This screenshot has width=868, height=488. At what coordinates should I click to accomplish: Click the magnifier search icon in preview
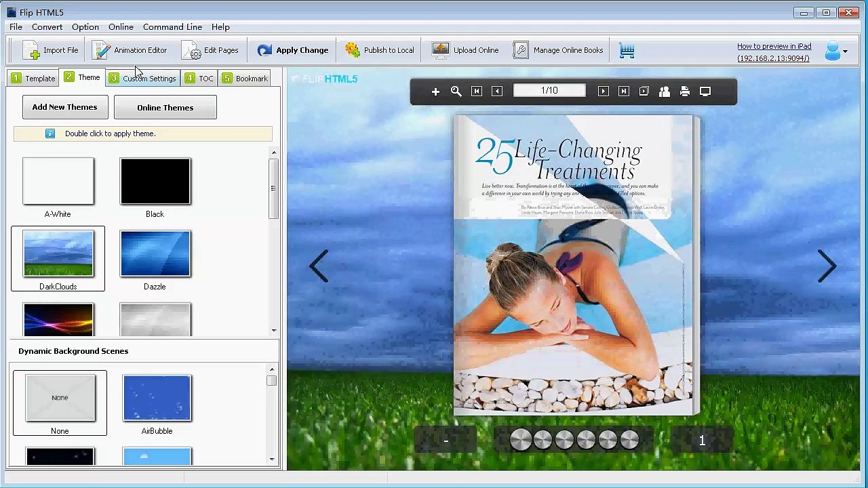pyautogui.click(x=456, y=91)
